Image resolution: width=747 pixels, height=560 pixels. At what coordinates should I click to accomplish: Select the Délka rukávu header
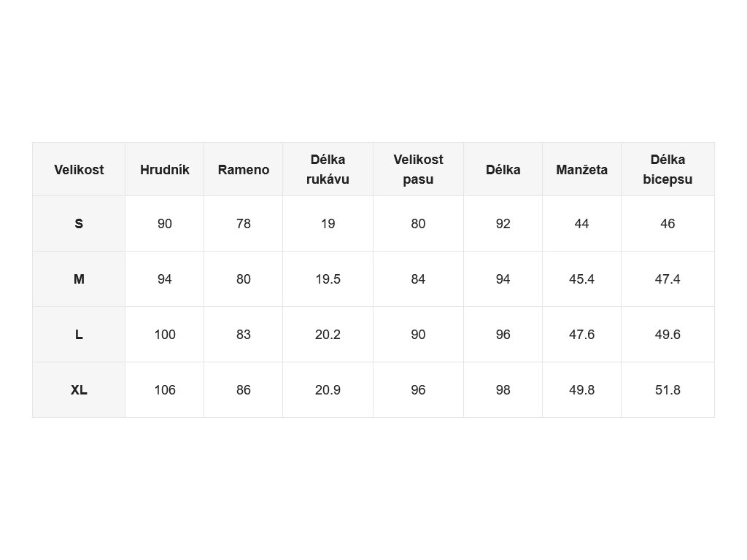pyautogui.click(x=328, y=169)
